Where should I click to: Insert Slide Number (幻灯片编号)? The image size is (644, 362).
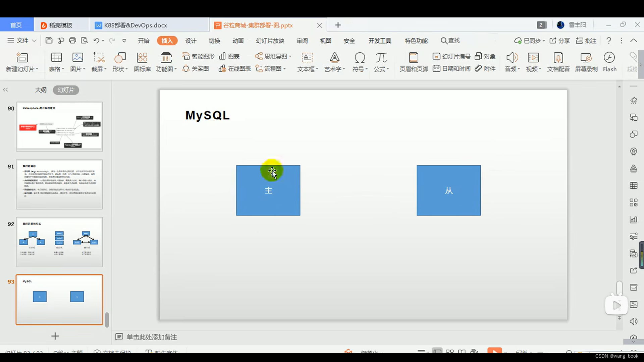pos(451,56)
